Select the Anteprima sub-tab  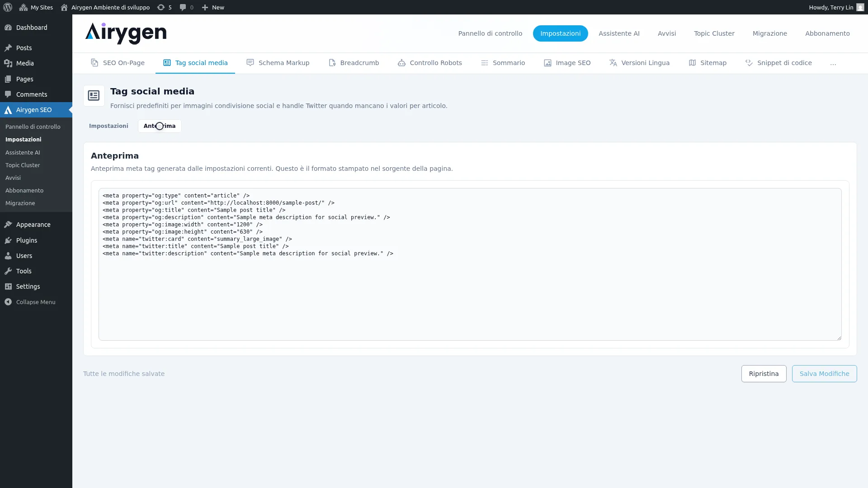pos(160,126)
